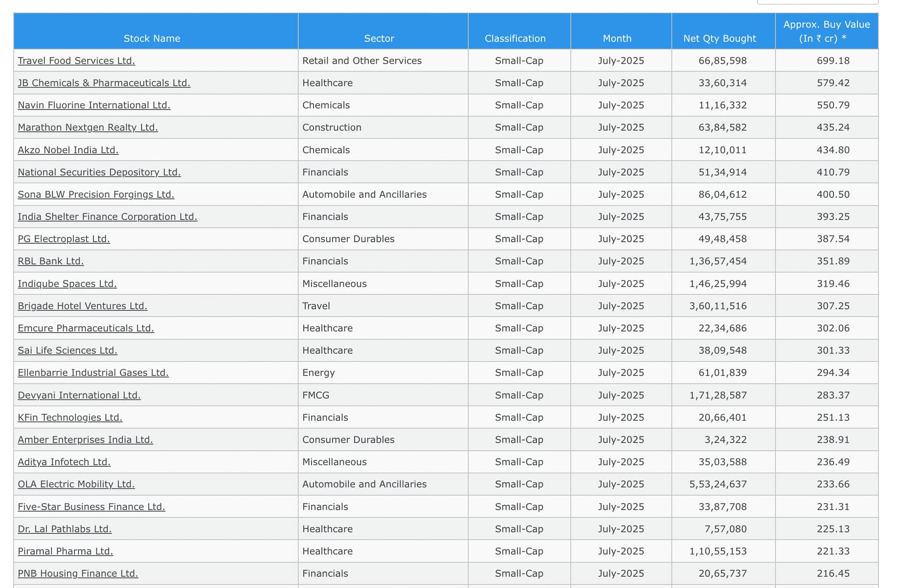Sort by Sector column header

[x=379, y=38]
